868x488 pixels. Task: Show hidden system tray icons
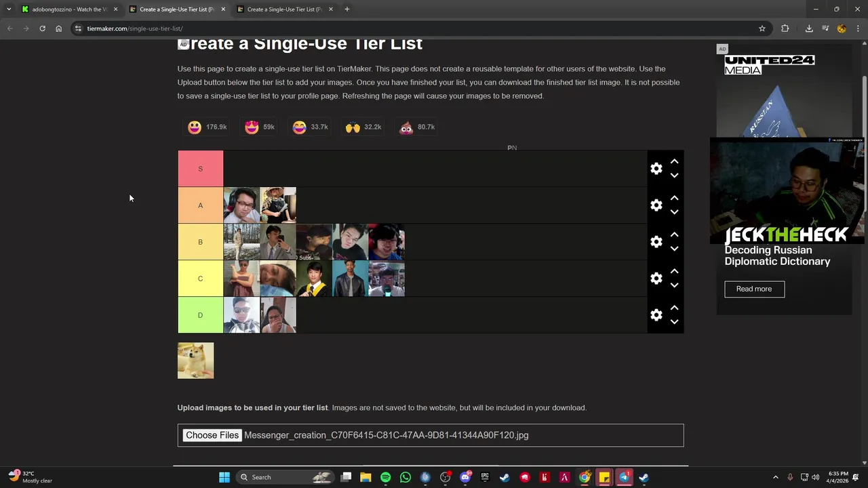(776, 477)
